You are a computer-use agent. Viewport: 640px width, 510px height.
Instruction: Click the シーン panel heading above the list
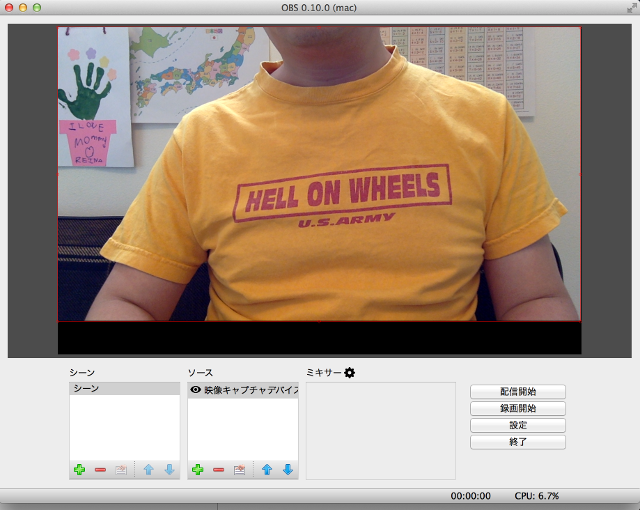tap(82, 373)
